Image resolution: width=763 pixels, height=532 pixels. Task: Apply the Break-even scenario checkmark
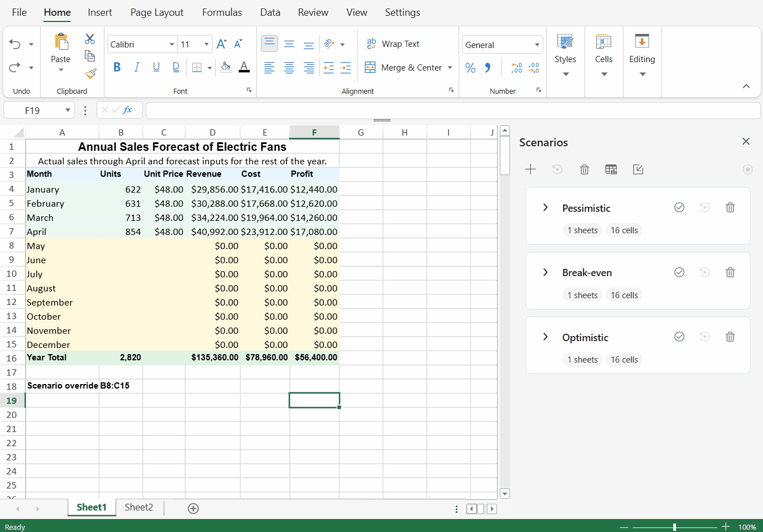[x=679, y=272]
